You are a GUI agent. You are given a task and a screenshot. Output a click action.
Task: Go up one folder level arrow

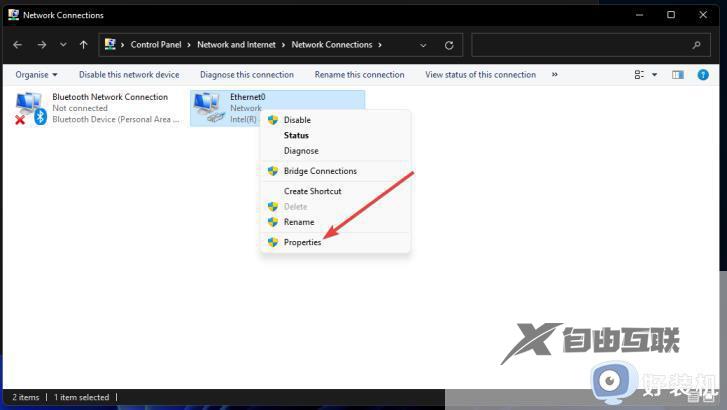pyautogui.click(x=83, y=45)
